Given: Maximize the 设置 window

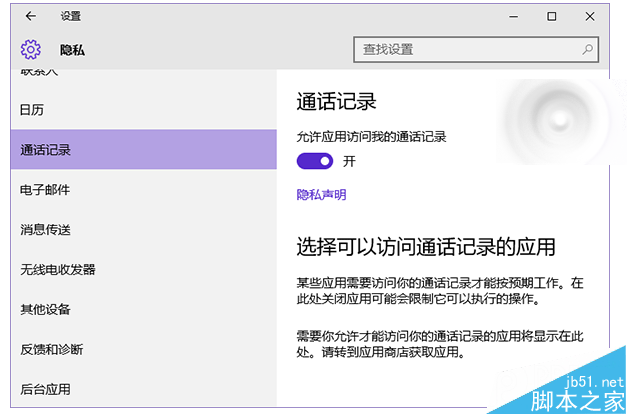Looking at the screenshot, I should pyautogui.click(x=552, y=16).
